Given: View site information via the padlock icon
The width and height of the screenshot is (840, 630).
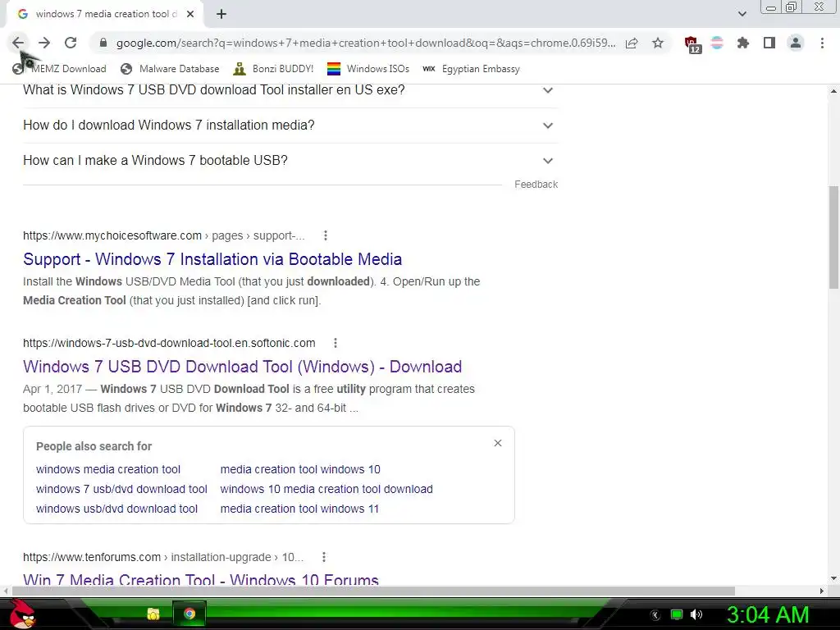Looking at the screenshot, I should [103, 43].
